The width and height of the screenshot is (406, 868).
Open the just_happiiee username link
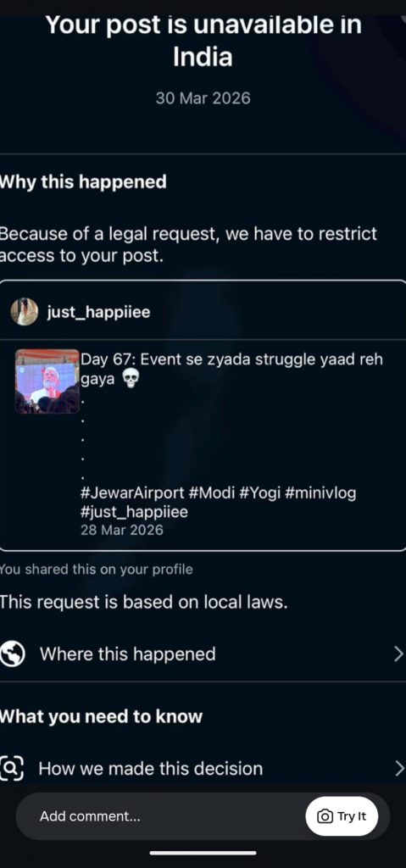[x=98, y=312]
